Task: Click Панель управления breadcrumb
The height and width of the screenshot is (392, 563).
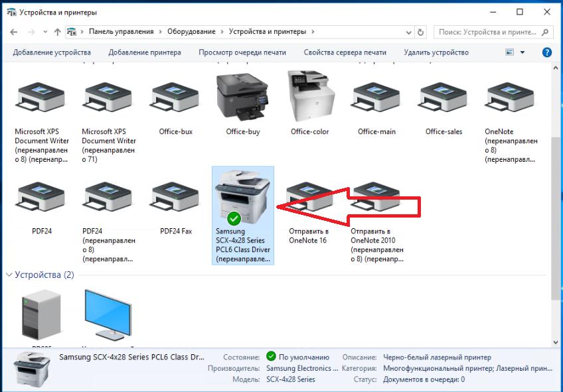Action: 121,32
